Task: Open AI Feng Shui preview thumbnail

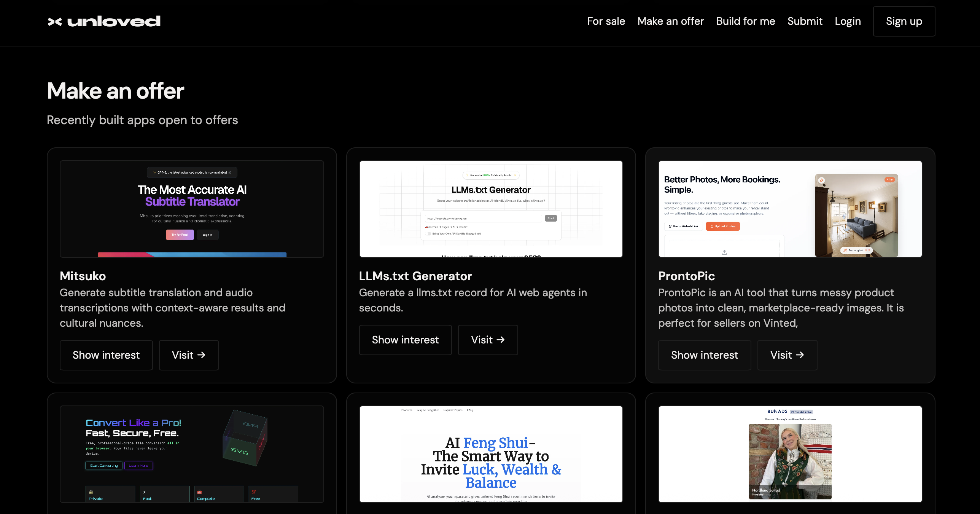Action: [491, 454]
